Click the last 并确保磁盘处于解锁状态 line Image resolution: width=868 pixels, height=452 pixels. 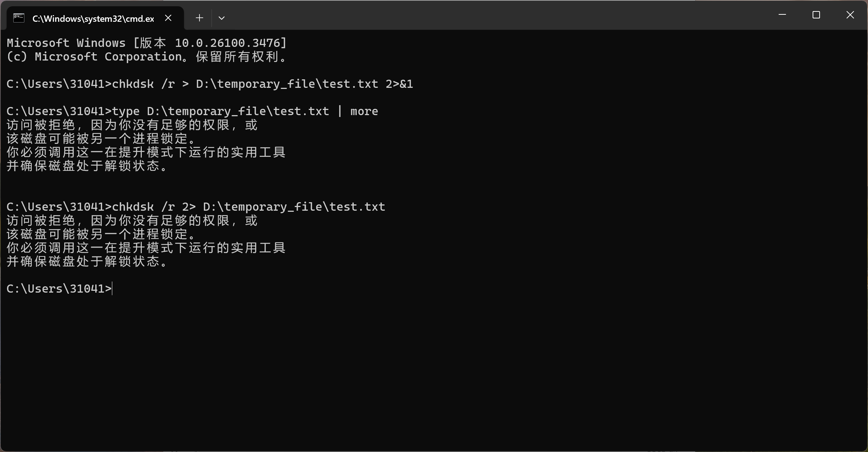(x=88, y=261)
